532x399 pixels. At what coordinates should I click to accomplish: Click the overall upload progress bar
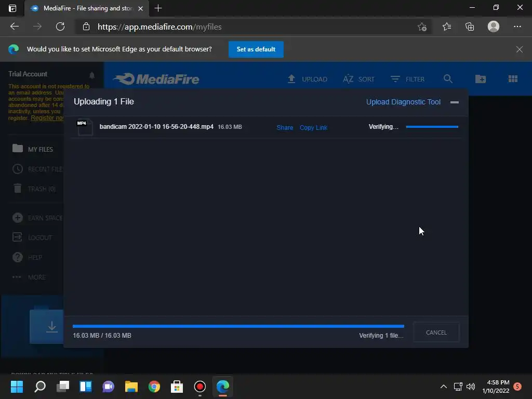(238, 326)
